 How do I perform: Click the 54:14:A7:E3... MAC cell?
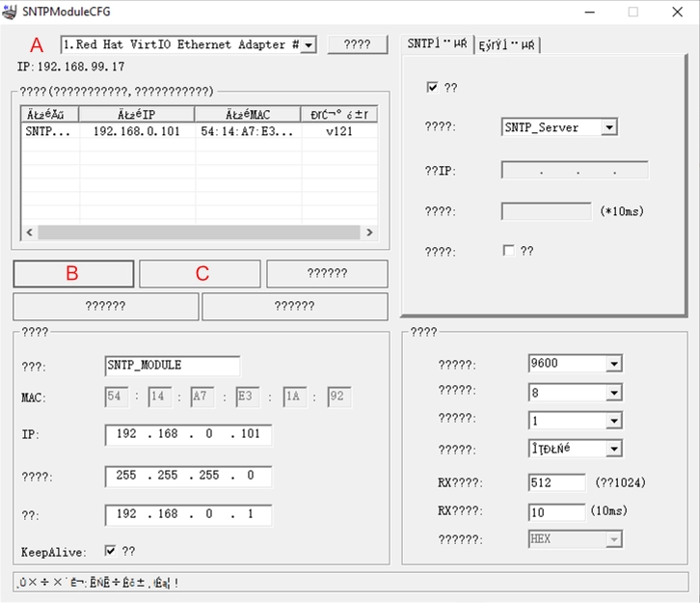[x=247, y=131]
